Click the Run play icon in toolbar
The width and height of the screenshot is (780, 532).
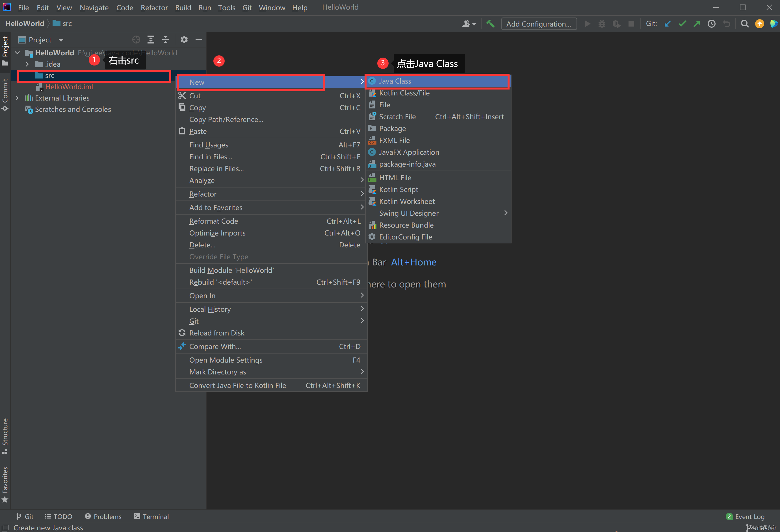tap(587, 24)
